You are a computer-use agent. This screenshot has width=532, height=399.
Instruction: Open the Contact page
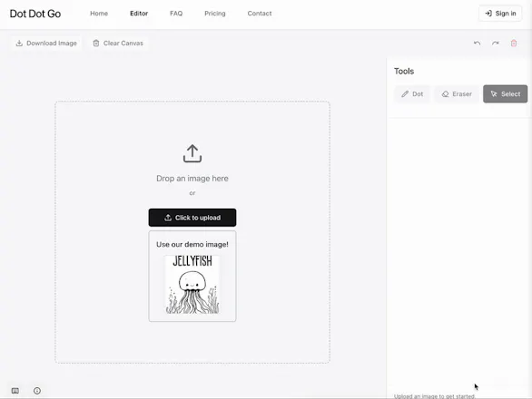click(x=260, y=14)
